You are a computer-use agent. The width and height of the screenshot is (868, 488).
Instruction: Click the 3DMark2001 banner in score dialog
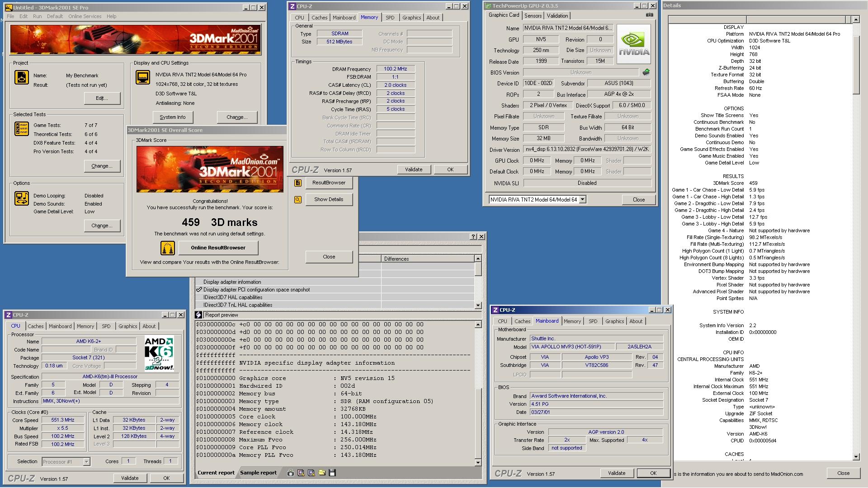[x=210, y=169]
